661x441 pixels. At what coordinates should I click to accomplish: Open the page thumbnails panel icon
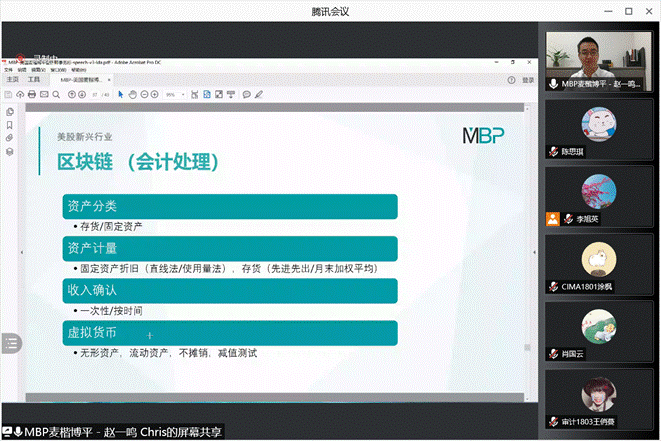[x=9, y=112]
